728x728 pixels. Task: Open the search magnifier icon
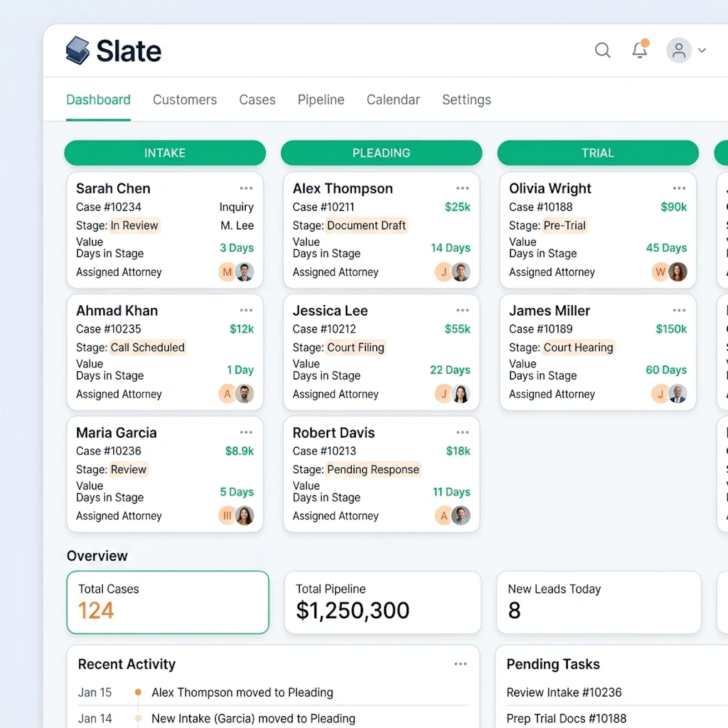pos(603,50)
